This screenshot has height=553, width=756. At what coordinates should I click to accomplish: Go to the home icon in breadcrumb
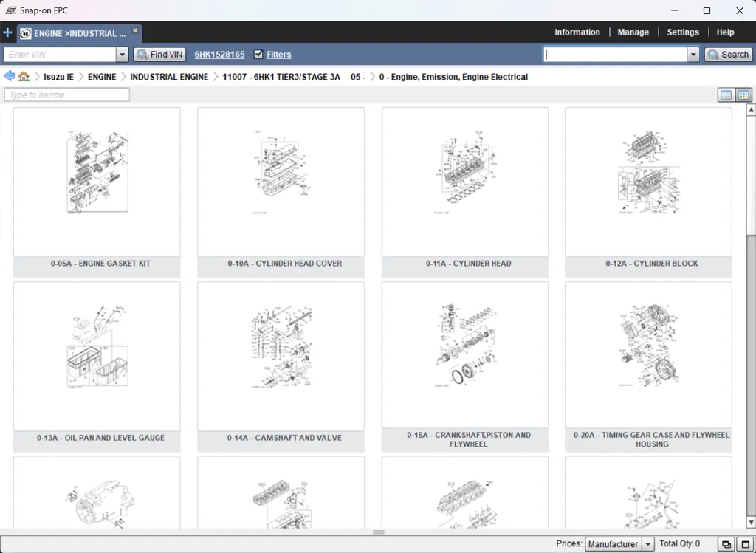tap(24, 76)
